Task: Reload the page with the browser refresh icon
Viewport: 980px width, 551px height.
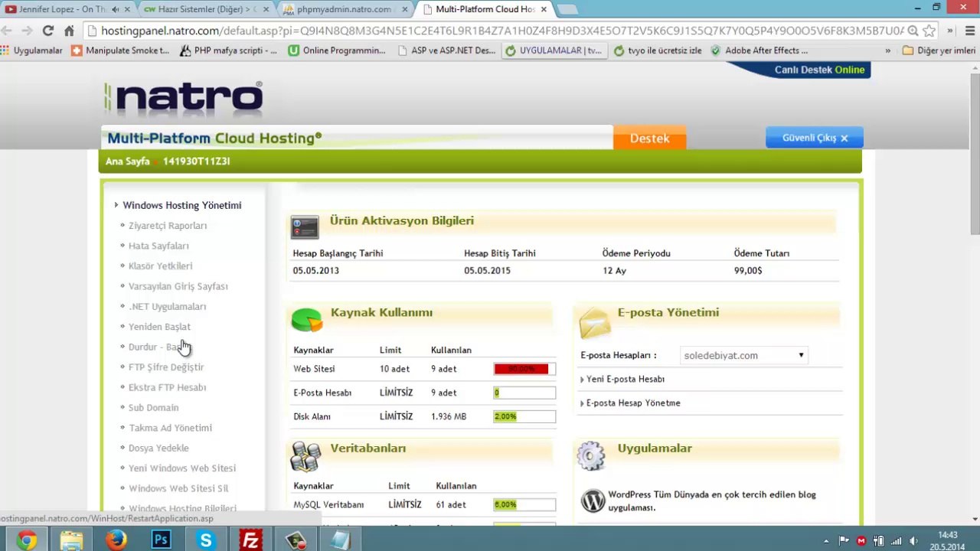Action: point(47,31)
